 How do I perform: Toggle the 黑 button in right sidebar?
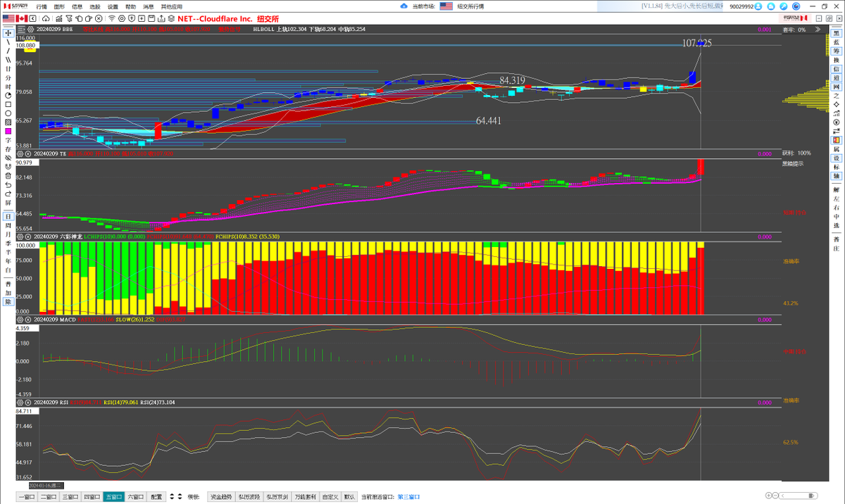tap(837, 34)
